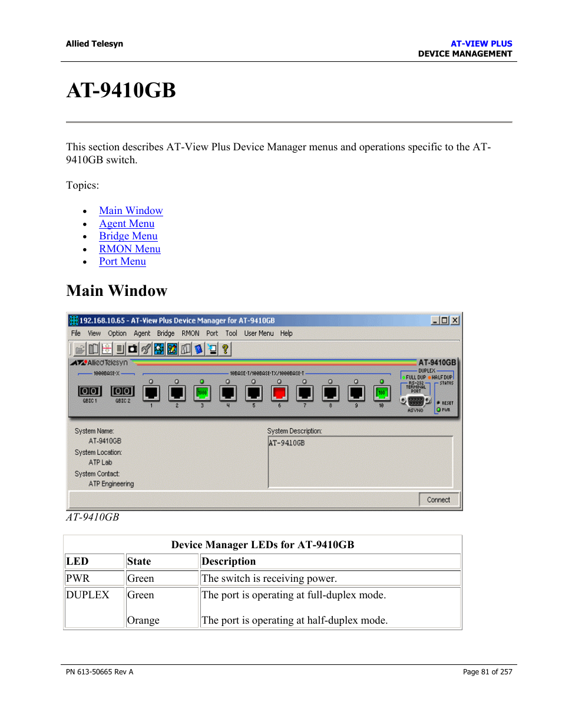The width and height of the screenshot is (562, 728).
Task: Close the Device Manager window
Action: tap(455, 320)
